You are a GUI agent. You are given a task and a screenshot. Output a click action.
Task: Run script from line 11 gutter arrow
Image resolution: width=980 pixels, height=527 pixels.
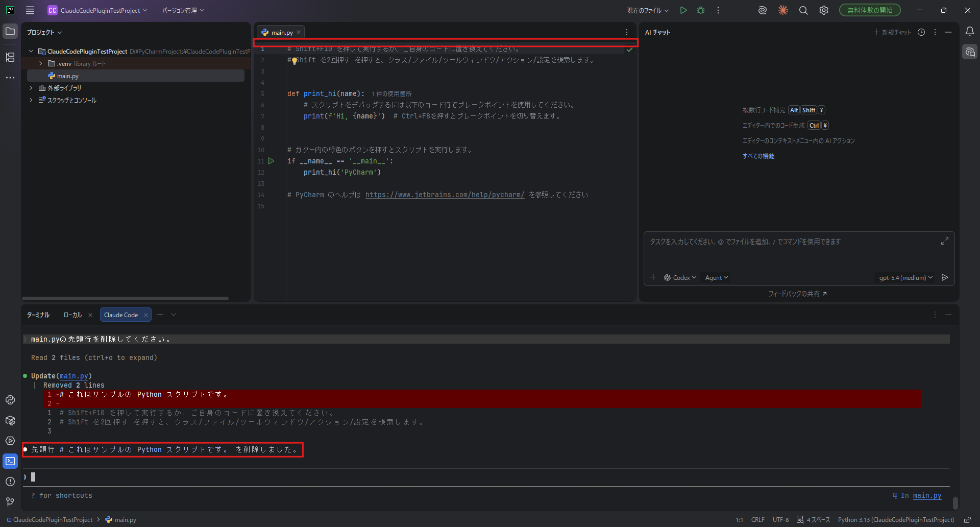tap(271, 161)
